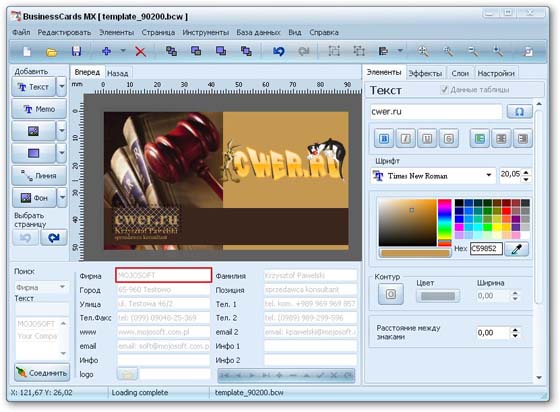Viewport: 560px width, 412px height.
Task: Open the Инструменты menu
Action: (x=206, y=32)
